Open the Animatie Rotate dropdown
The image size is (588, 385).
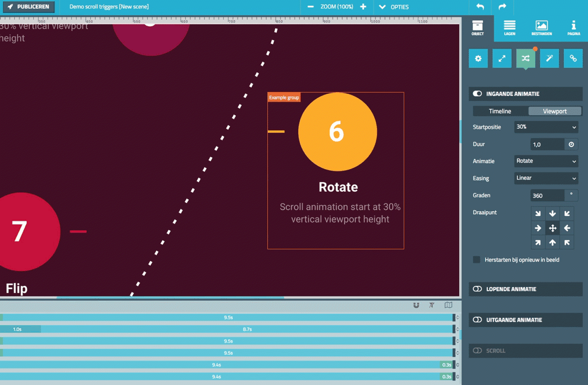pos(546,161)
